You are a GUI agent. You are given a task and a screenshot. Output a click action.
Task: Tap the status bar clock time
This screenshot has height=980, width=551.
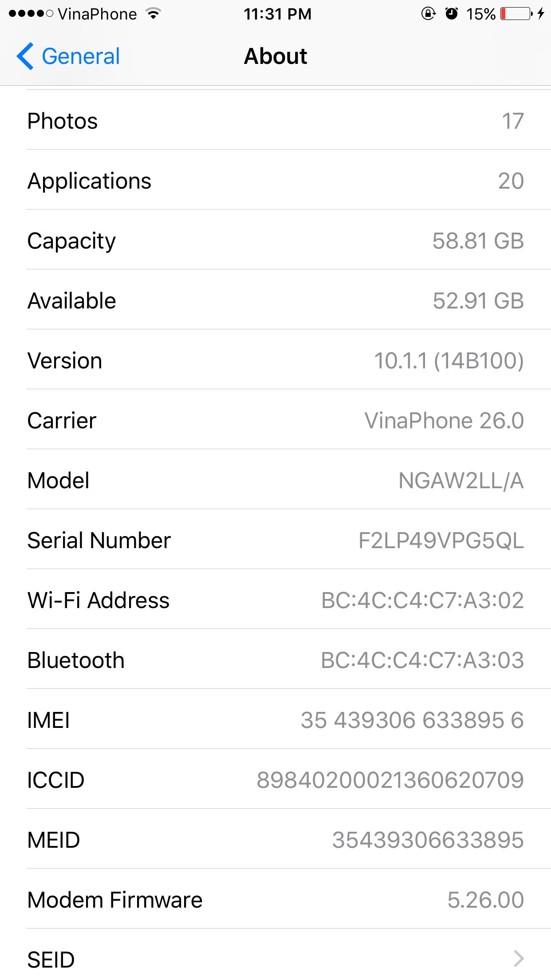(277, 14)
